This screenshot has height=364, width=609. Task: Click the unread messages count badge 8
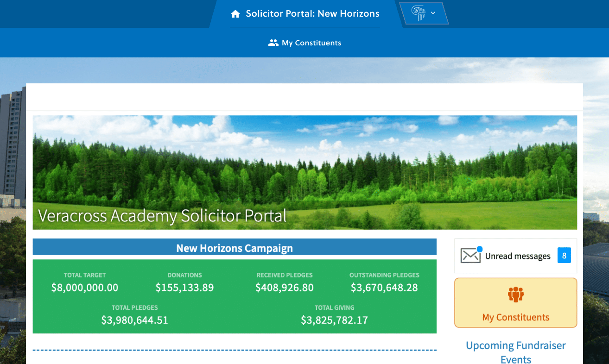(x=564, y=256)
